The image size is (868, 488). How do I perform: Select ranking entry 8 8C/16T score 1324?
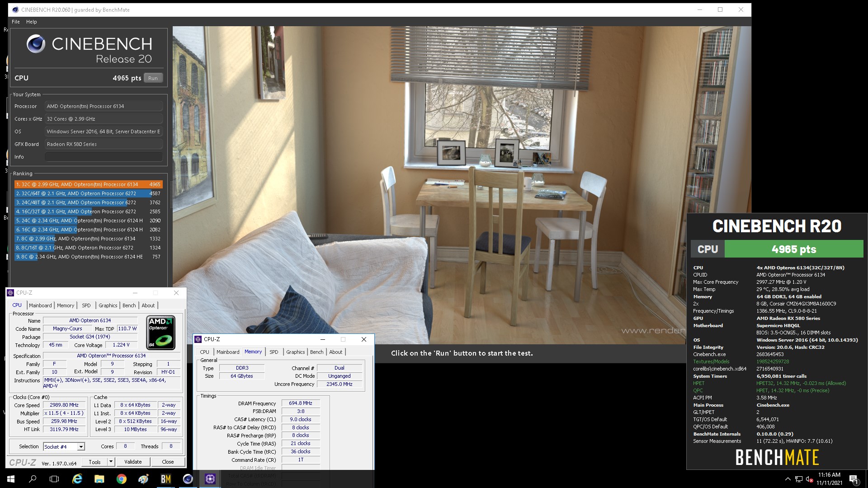click(x=88, y=248)
